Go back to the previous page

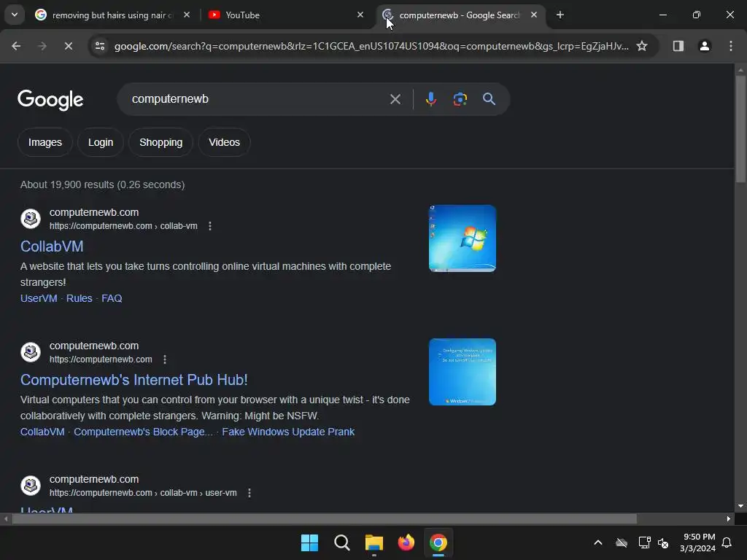click(x=16, y=46)
